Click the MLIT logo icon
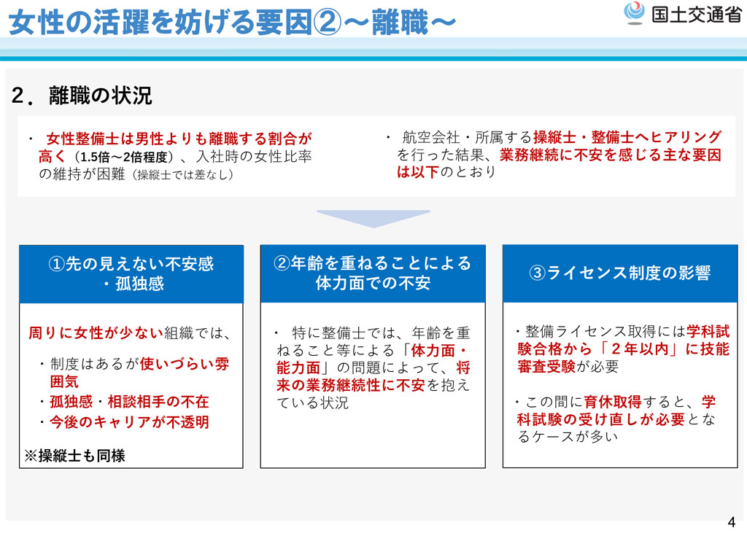Viewport: 747px width, 560px height. click(633, 14)
